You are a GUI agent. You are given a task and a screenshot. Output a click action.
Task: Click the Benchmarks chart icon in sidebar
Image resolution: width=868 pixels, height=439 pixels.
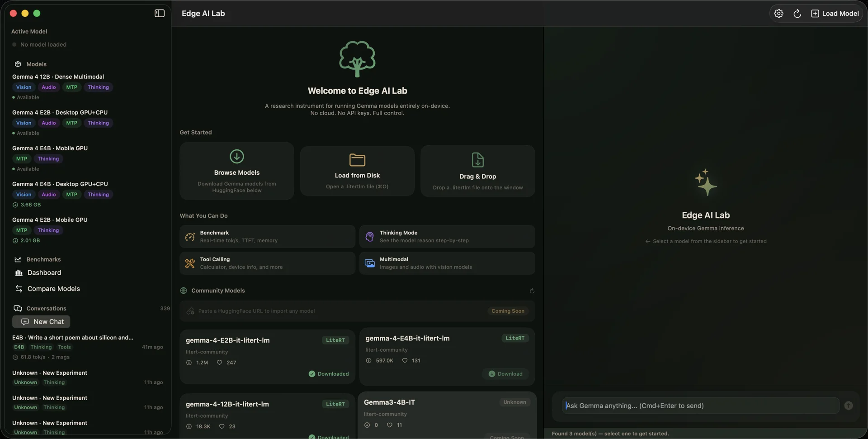[18, 259]
